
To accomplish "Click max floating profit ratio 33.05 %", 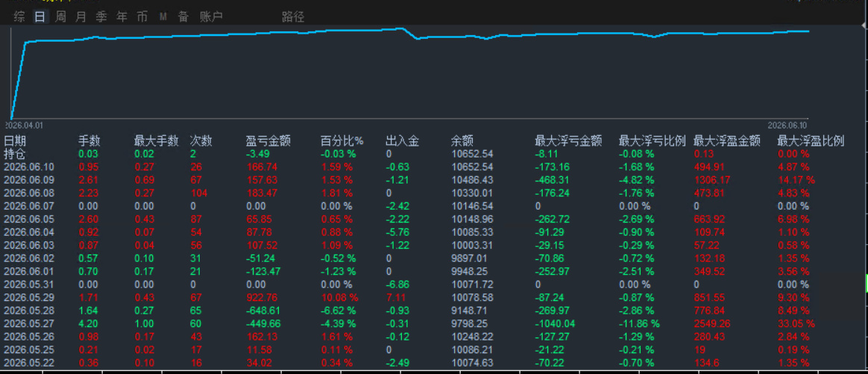I will coord(796,323).
